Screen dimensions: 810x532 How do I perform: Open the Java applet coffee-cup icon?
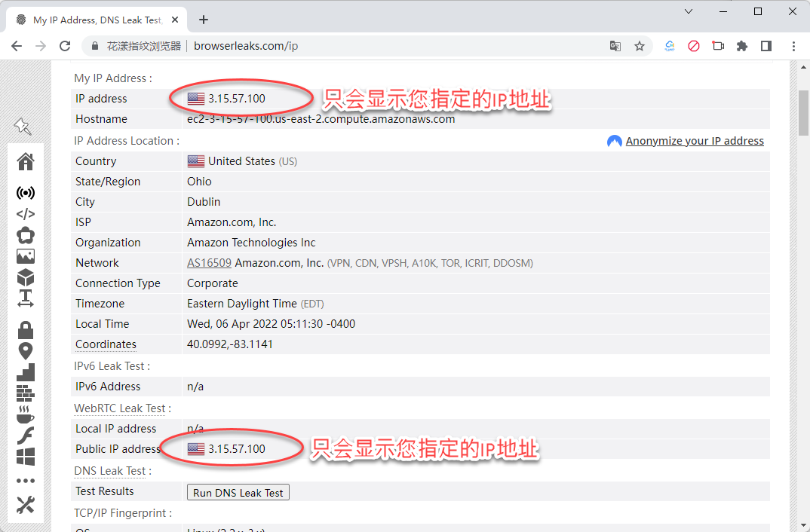[26, 414]
